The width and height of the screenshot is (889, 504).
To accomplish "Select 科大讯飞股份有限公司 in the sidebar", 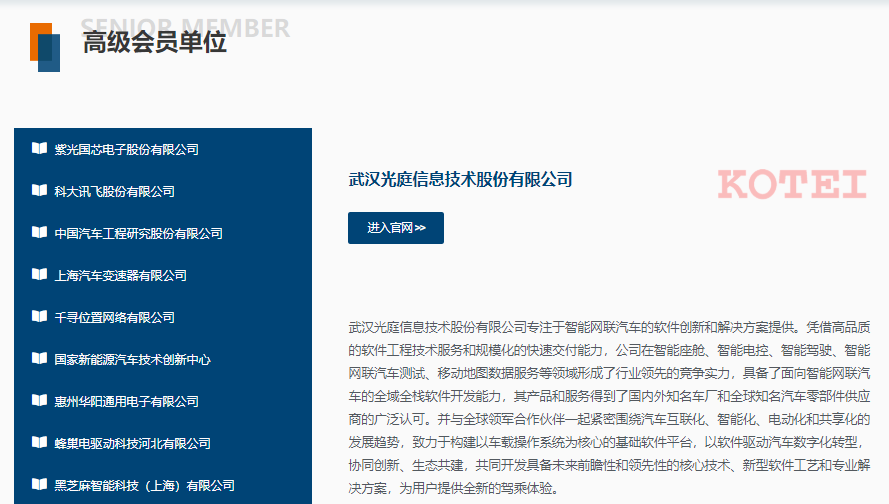I will pyautogui.click(x=114, y=192).
